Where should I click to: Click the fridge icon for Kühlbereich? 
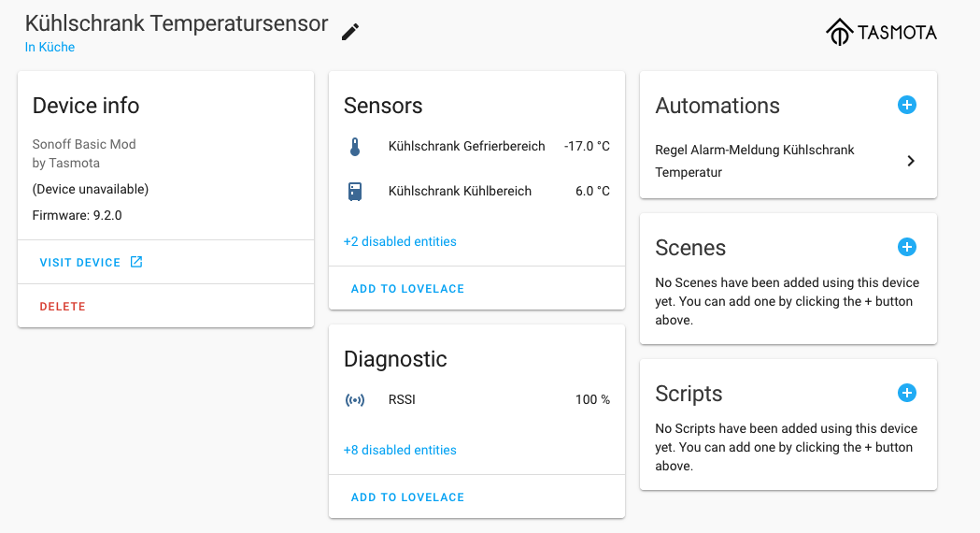(355, 192)
